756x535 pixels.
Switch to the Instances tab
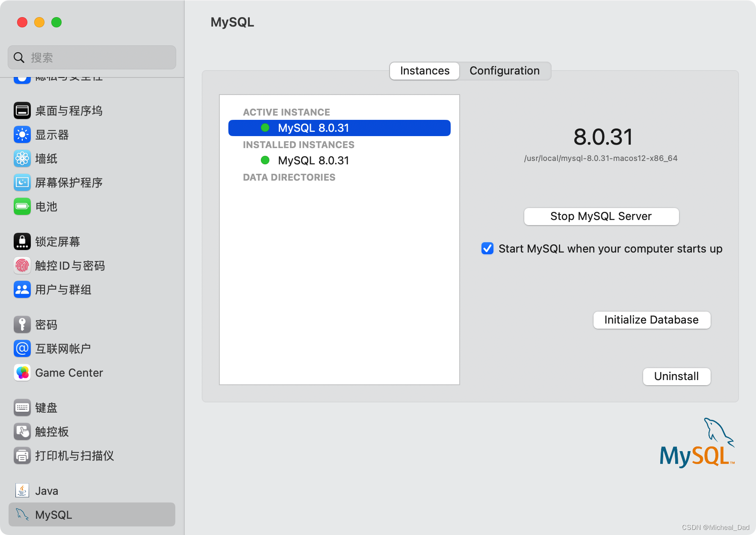425,71
